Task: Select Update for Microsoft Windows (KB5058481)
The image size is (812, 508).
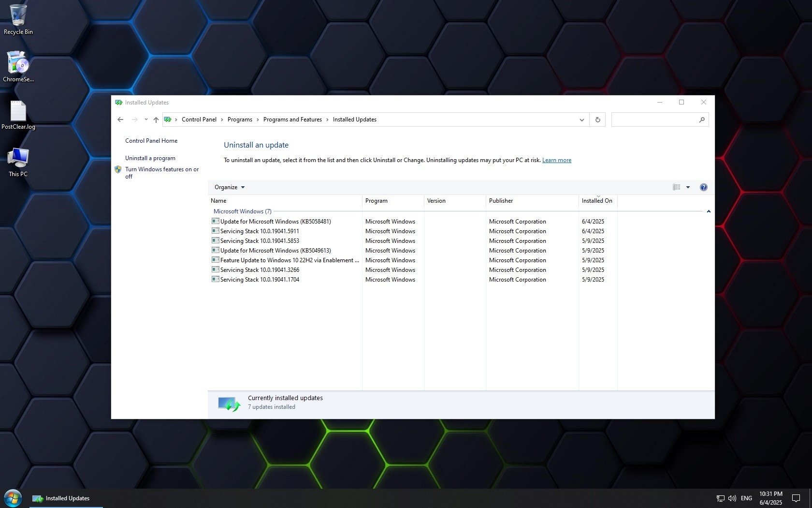Action: click(x=275, y=222)
